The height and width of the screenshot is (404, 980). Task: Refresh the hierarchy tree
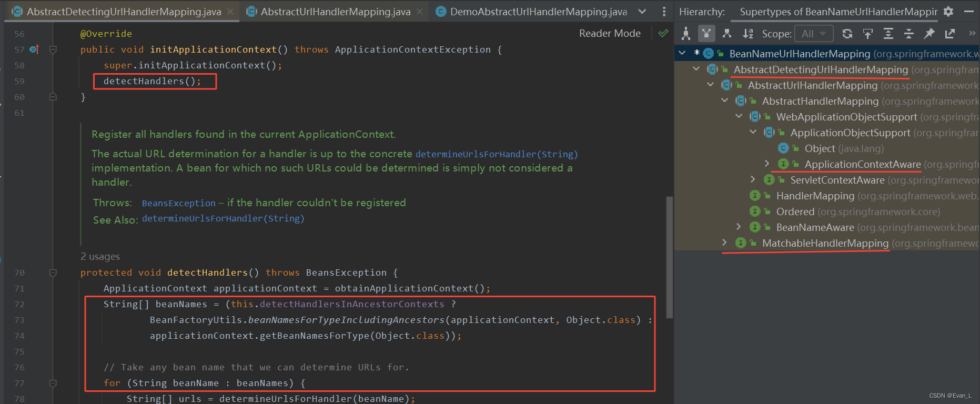[847, 34]
